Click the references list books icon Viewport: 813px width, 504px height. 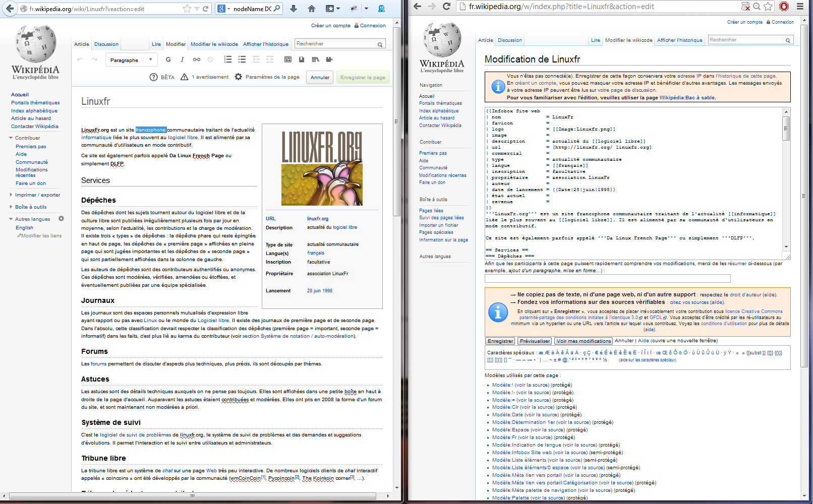click(x=316, y=59)
